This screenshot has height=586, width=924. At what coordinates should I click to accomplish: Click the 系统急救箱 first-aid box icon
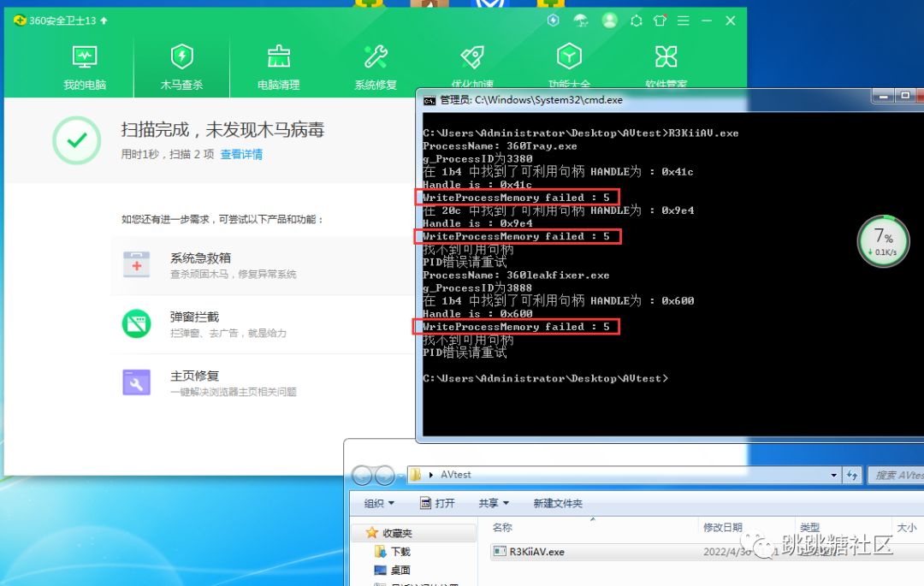[x=137, y=264]
